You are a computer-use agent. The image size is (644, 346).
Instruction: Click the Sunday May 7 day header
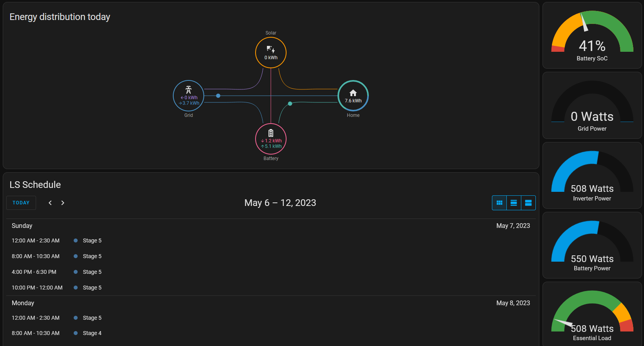pos(22,226)
